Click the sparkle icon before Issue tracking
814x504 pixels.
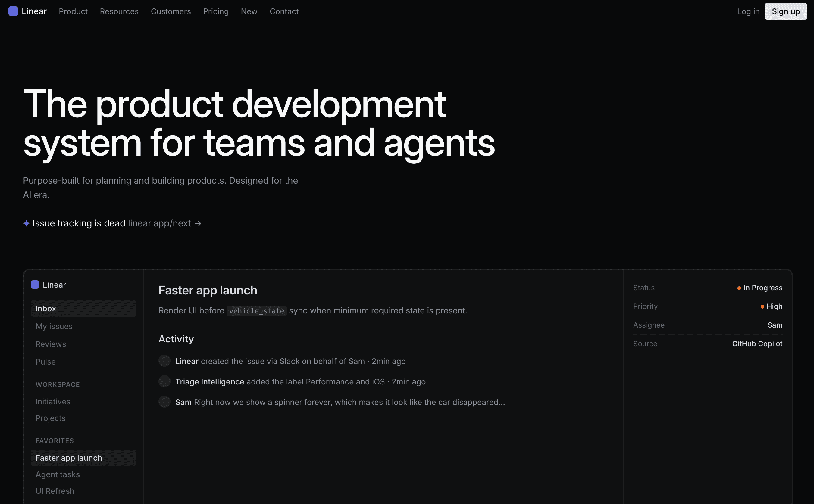[26, 223]
